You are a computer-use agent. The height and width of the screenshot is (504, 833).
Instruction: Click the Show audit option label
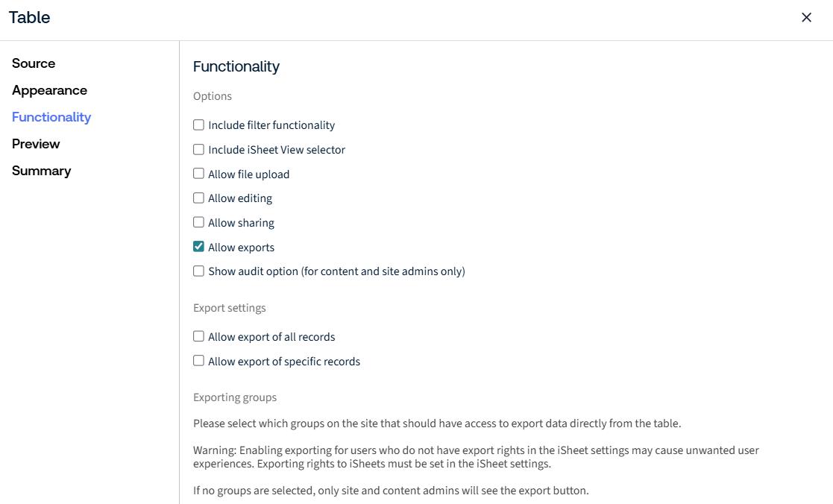[x=337, y=271]
